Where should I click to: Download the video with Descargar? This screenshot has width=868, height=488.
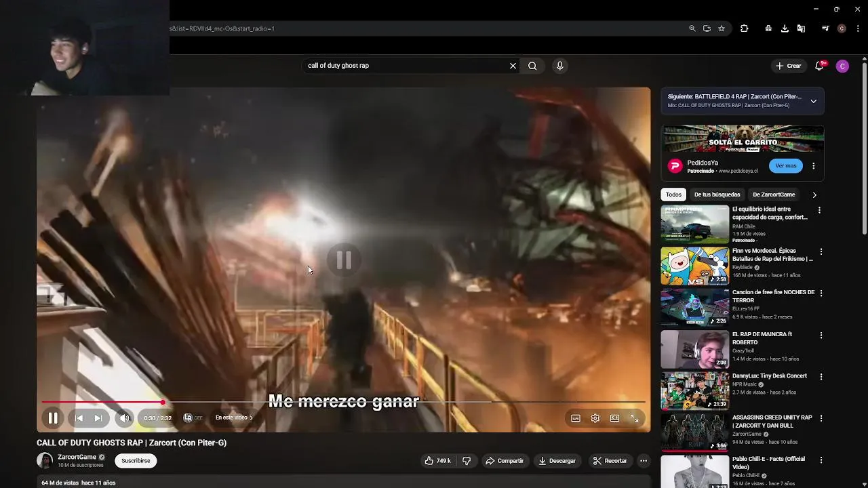[557, 461]
